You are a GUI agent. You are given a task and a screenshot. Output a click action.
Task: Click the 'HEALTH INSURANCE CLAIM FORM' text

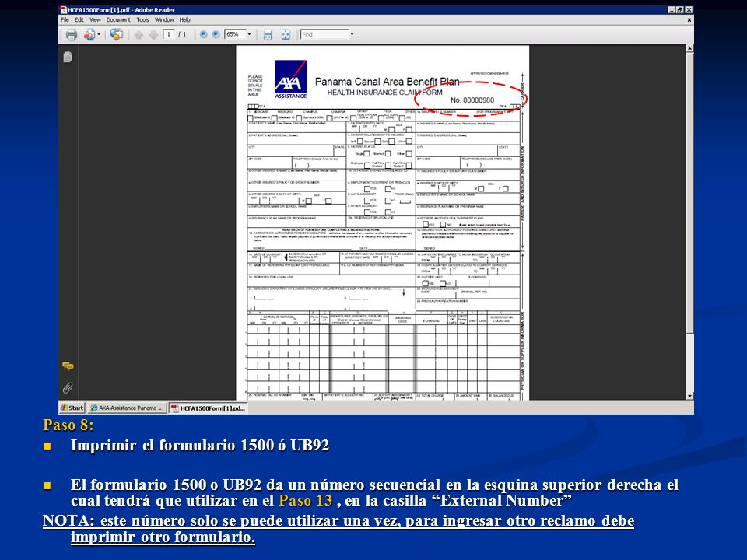[384, 93]
